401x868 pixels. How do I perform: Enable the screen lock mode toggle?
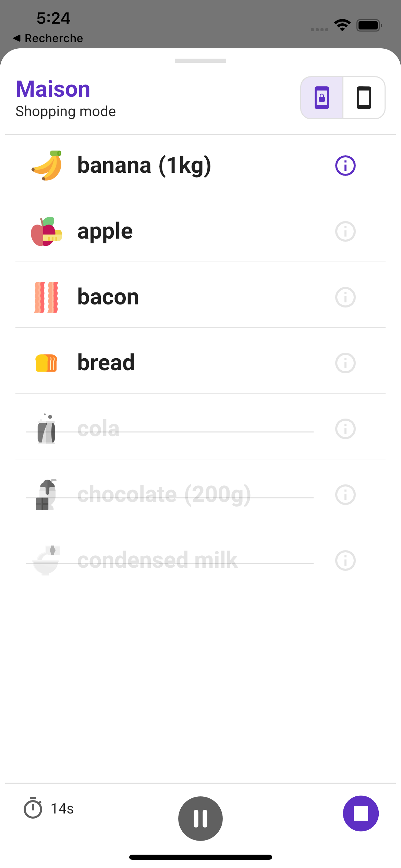coord(322,98)
